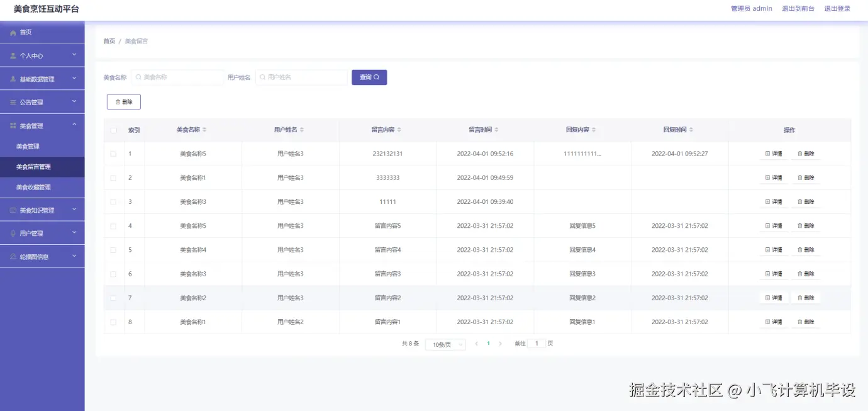Click 删除 for row with 留言内容4

[x=806, y=250]
